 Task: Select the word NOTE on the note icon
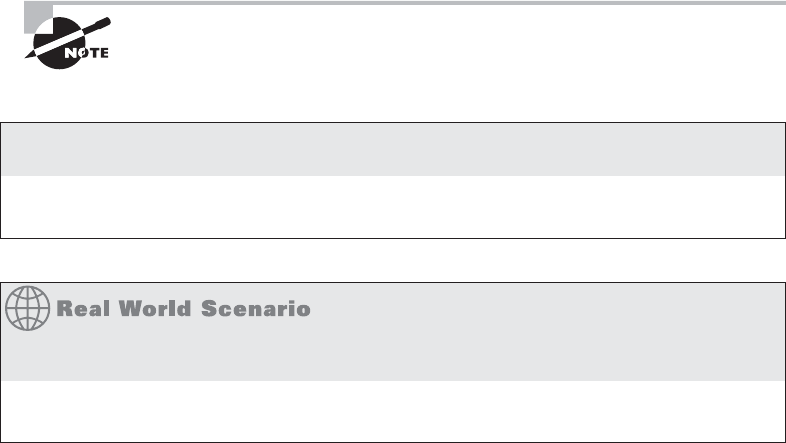[x=87, y=53]
